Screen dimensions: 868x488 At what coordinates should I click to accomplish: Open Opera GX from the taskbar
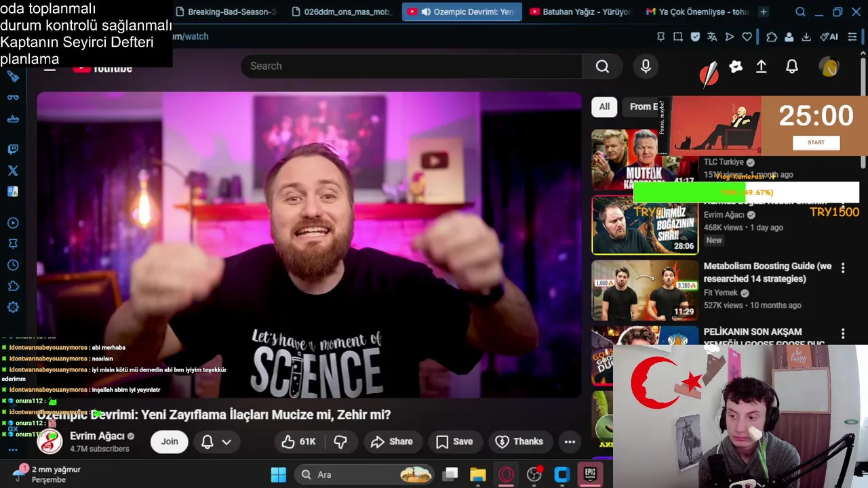point(506,474)
